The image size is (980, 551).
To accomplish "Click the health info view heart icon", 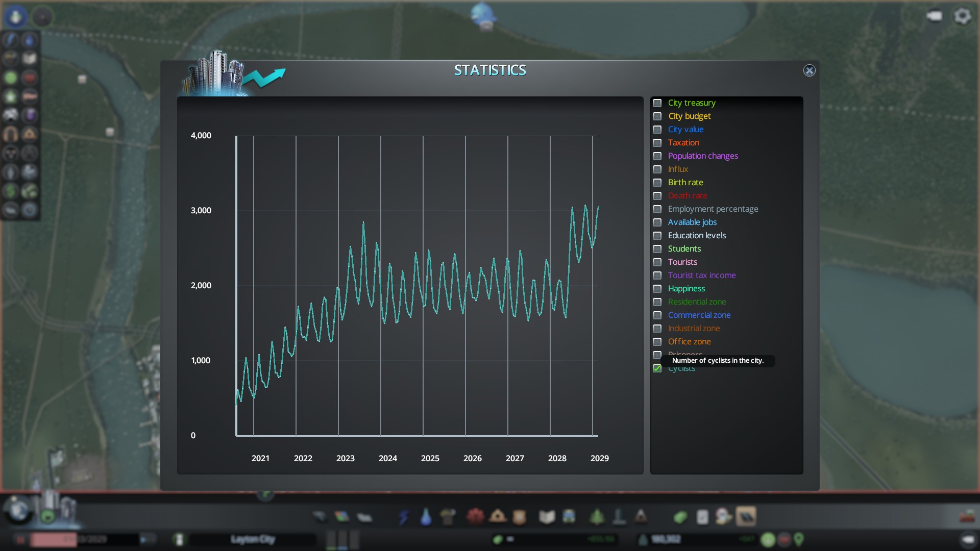I will click(x=30, y=78).
